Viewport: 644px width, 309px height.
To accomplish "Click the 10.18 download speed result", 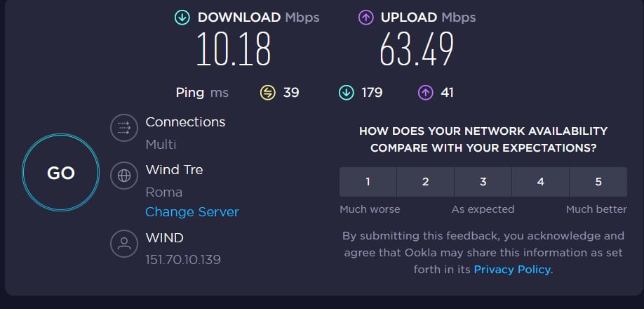I will tap(234, 49).
